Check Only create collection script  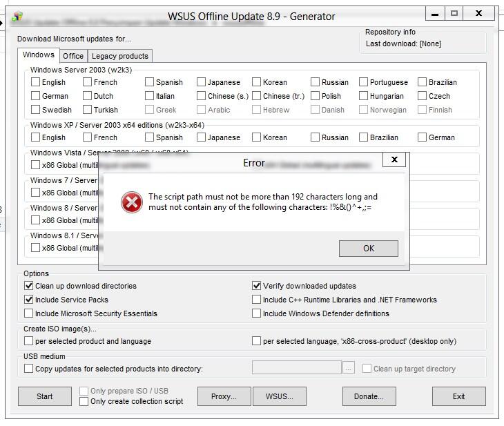84,401
